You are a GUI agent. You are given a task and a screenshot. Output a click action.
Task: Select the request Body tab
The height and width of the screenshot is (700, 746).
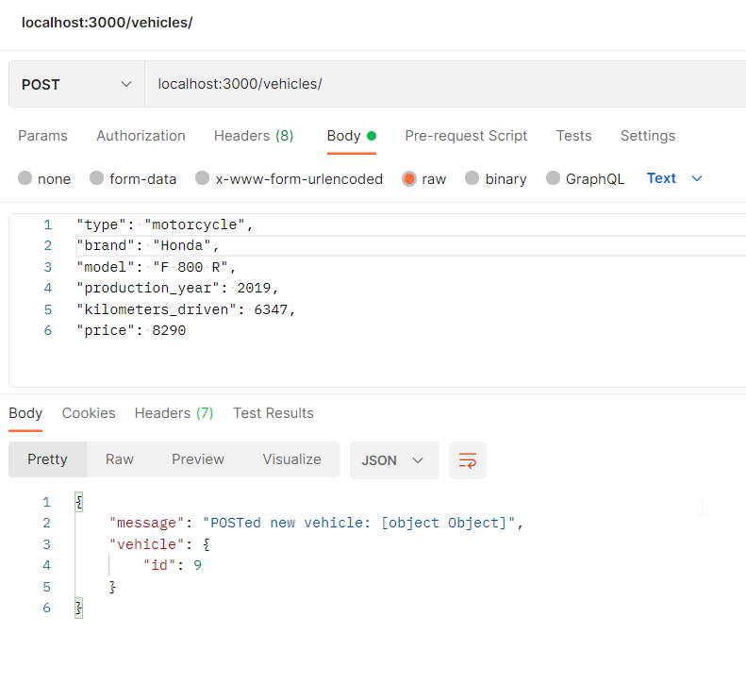pyautogui.click(x=352, y=136)
